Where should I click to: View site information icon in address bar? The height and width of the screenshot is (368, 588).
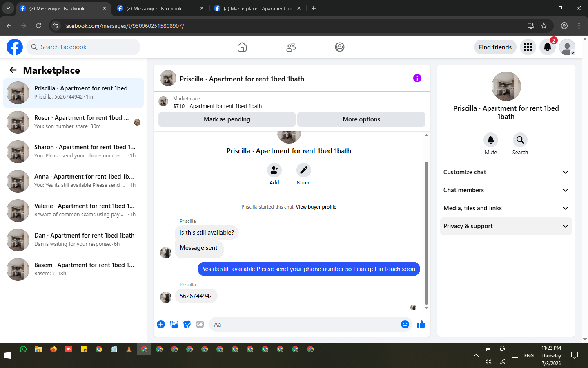pyautogui.click(x=56, y=26)
